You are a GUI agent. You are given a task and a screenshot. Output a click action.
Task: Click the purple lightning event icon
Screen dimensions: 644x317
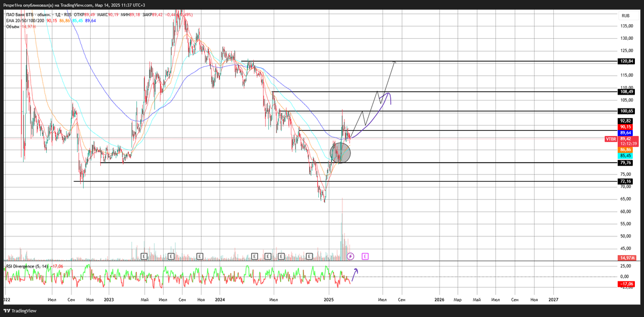[351, 257]
